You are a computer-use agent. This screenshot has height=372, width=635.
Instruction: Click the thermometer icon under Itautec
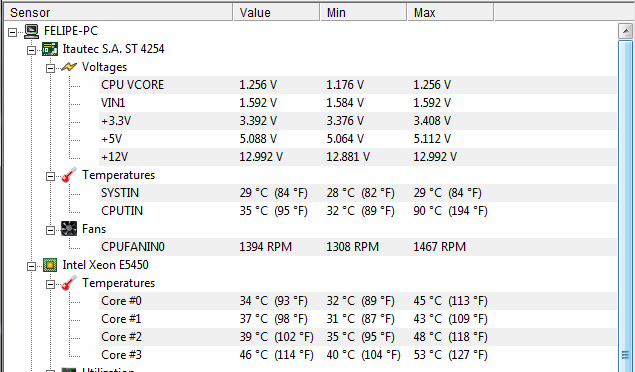(69, 175)
